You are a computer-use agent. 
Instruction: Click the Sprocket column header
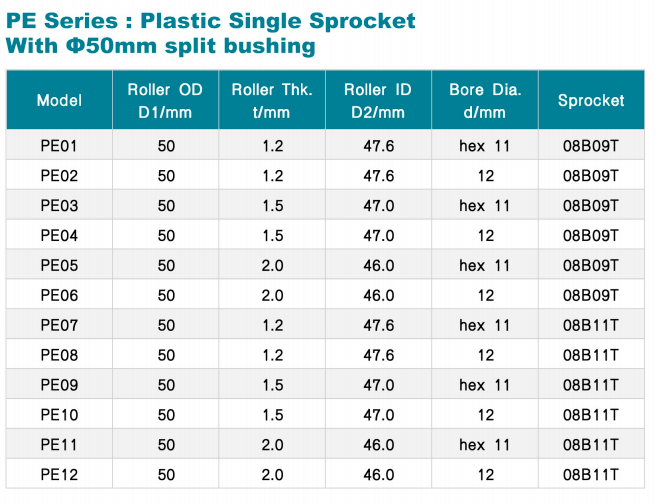[x=591, y=100]
